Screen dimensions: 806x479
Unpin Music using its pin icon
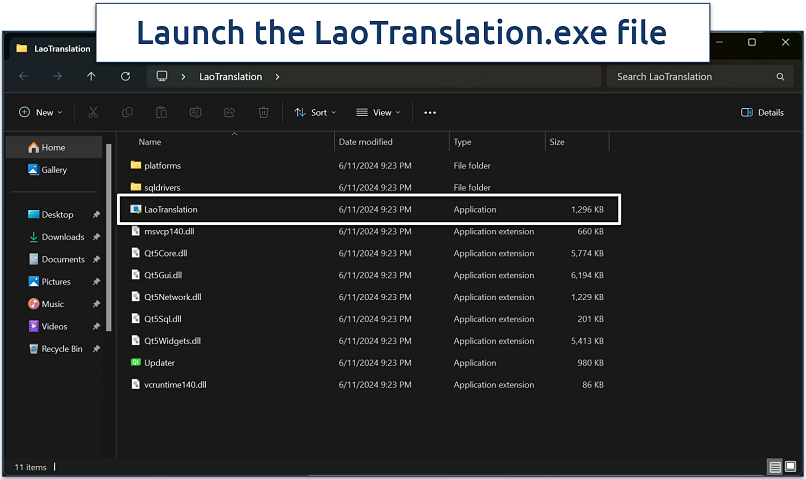(x=96, y=304)
